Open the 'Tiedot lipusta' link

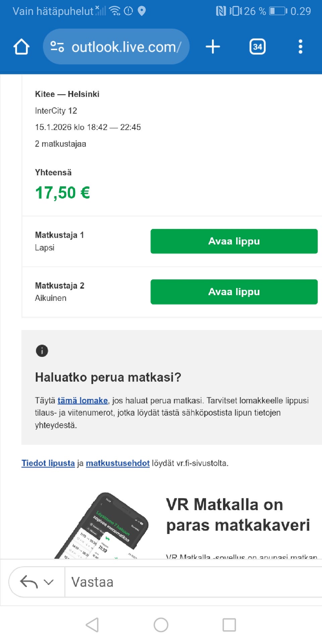tap(48, 463)
